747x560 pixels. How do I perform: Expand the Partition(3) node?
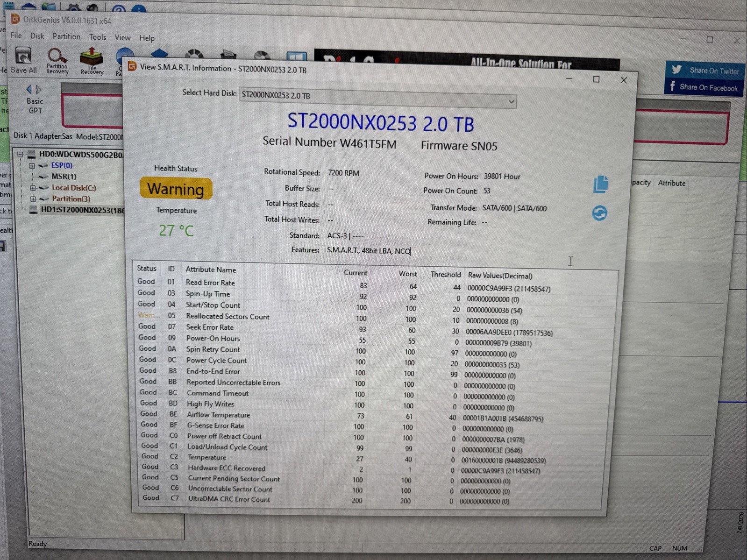33,199
